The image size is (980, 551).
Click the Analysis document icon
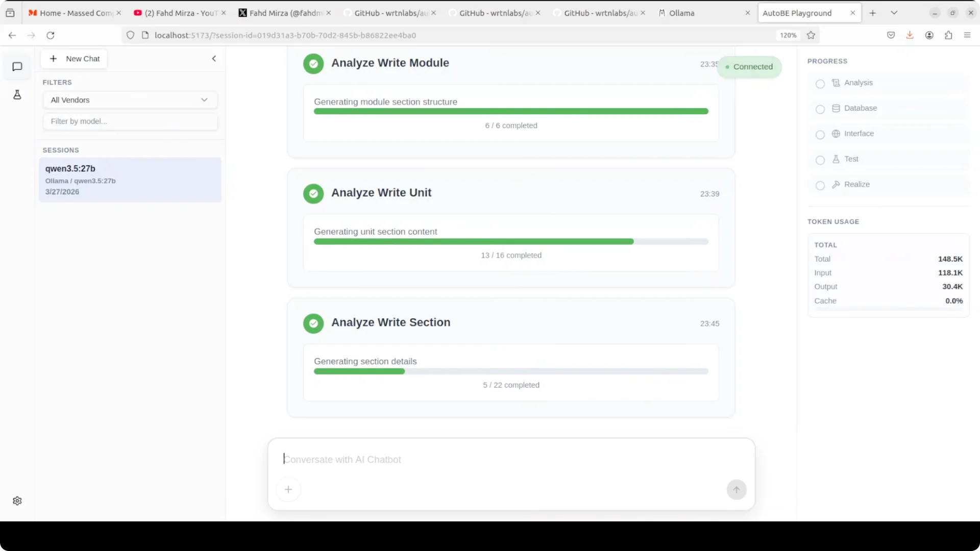tap(836, 83)
